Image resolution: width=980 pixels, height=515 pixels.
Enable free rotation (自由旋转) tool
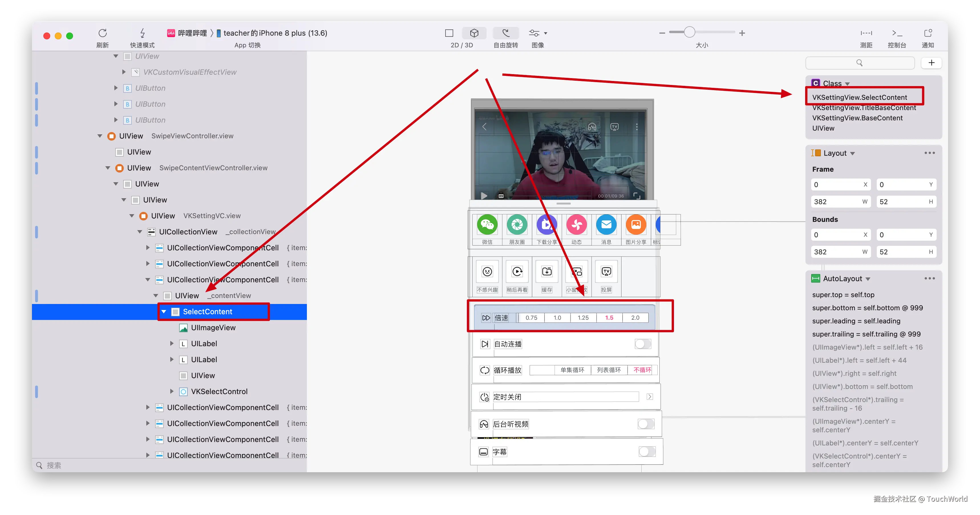[x=506, y=33]
